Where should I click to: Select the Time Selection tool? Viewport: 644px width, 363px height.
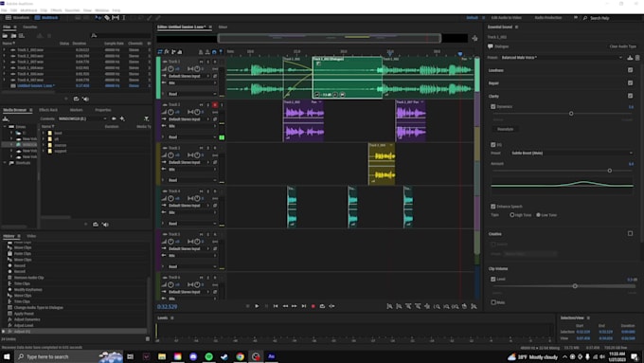[124, 18]
